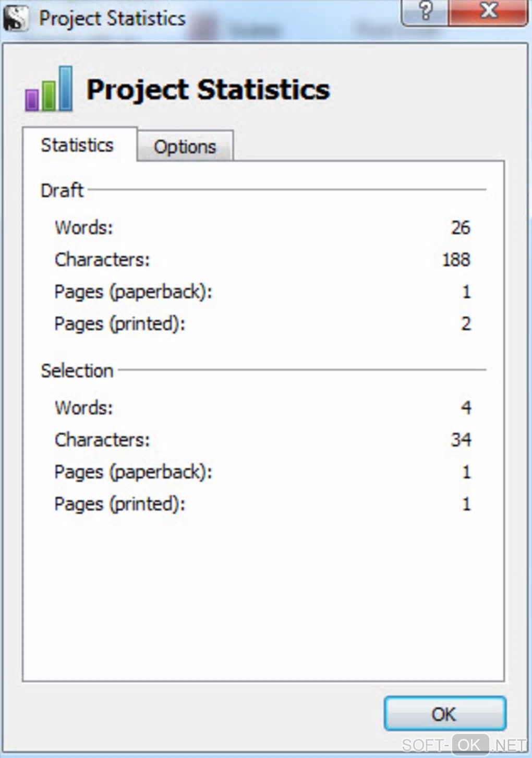
Task: Click the Draft section label
Action: pos(62,190)
